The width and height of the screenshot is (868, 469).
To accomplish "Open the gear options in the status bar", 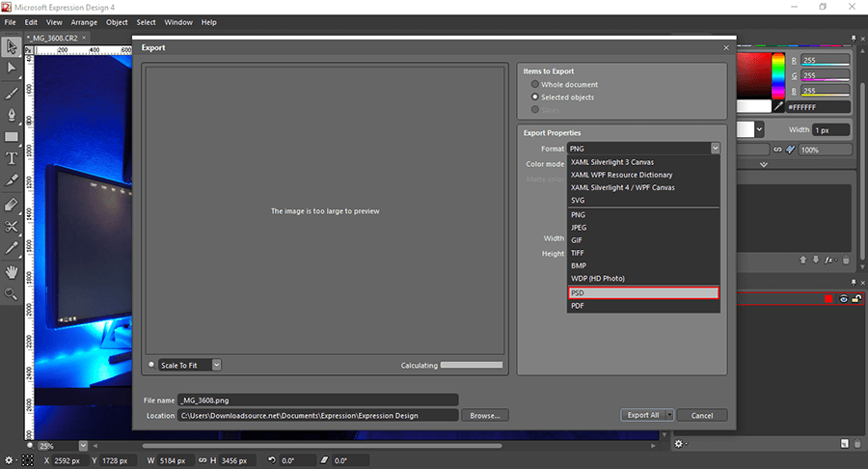I will (10, 460).
